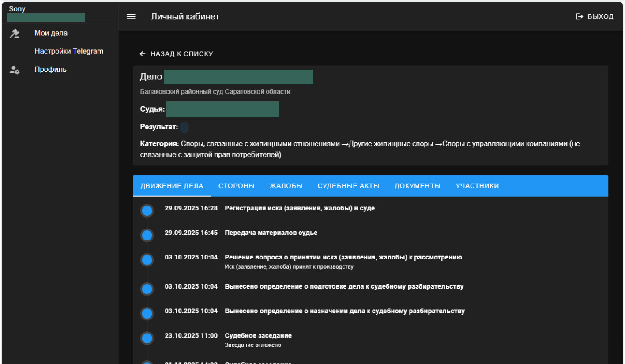Click 'Иск (заявление, жалоба) принят к производству'

289,267
